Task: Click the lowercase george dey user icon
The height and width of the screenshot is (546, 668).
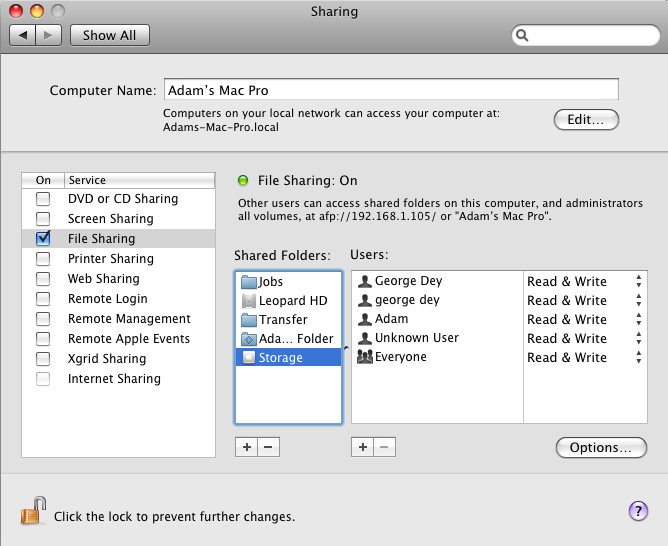Action: click(x=365, y=300)
